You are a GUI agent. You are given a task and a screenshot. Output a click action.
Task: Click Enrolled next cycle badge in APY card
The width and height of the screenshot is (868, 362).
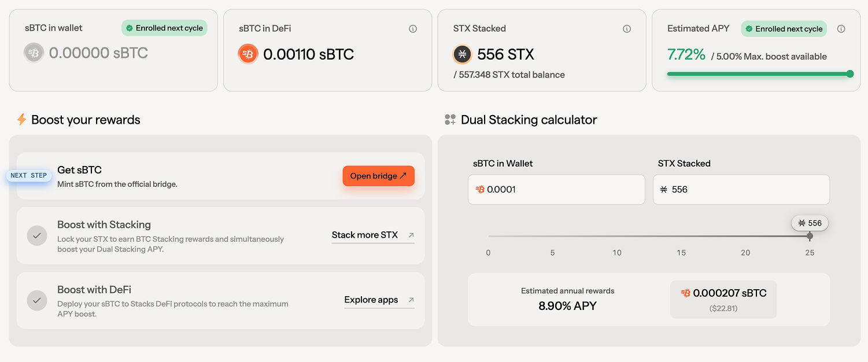point(784,29)
